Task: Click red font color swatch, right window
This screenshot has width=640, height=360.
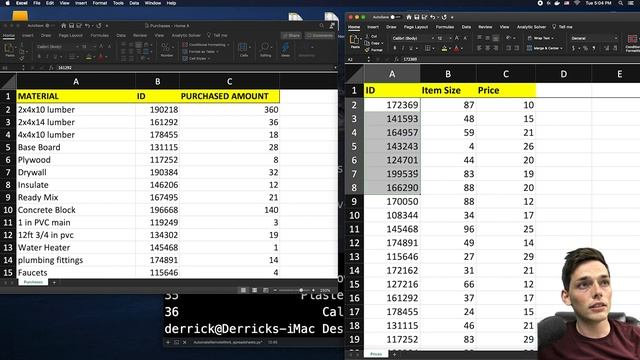Action: coord(456,49)
